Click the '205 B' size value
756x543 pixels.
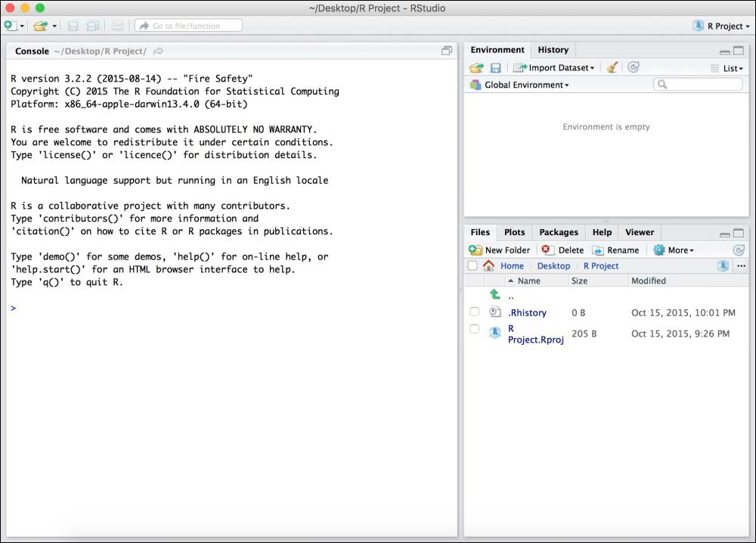point(584,334)
